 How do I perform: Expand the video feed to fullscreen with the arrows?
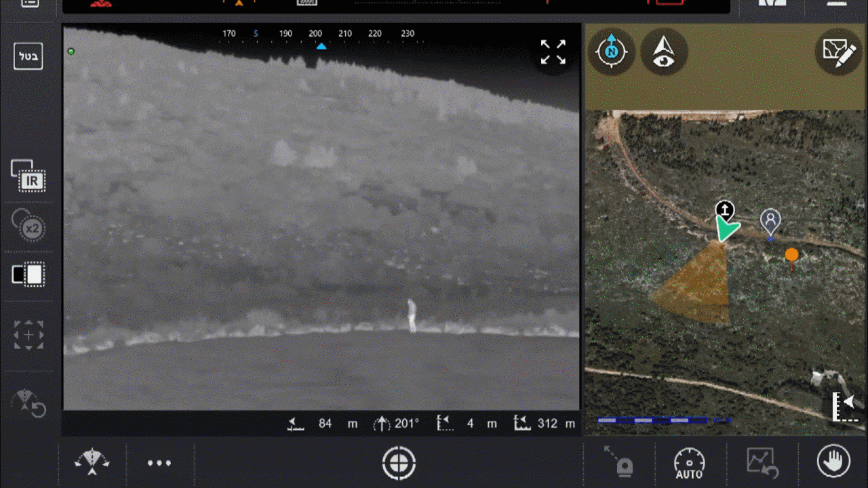[x=553, y=52]
